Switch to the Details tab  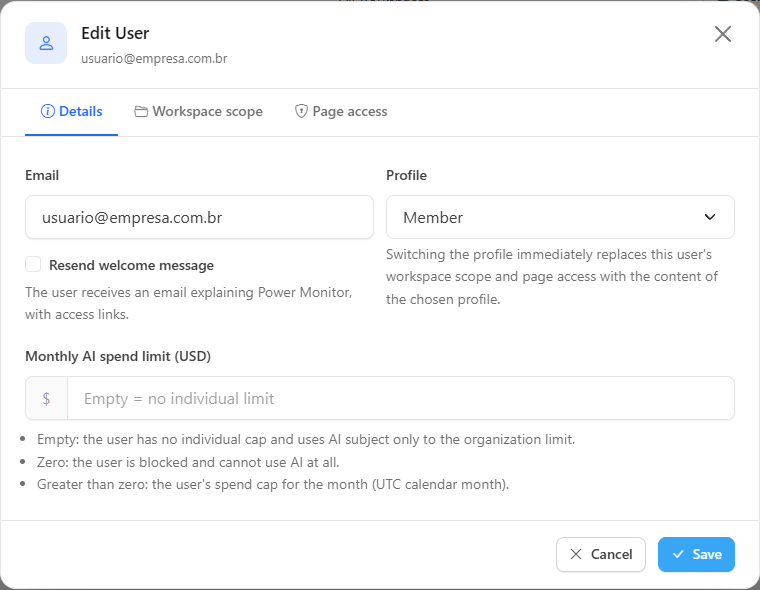(x=71, y=112)
